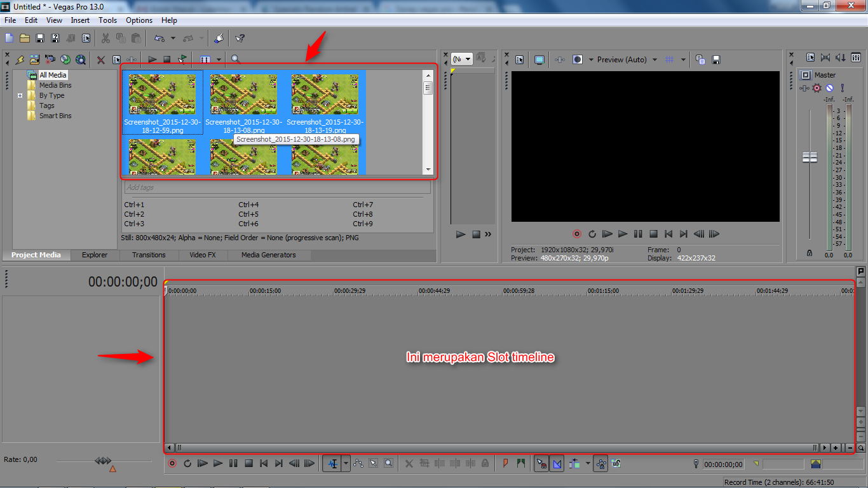Open Search Media Bins magnifier icon
The height and width of the screenshot is (488, 868).
coord(236,60)
